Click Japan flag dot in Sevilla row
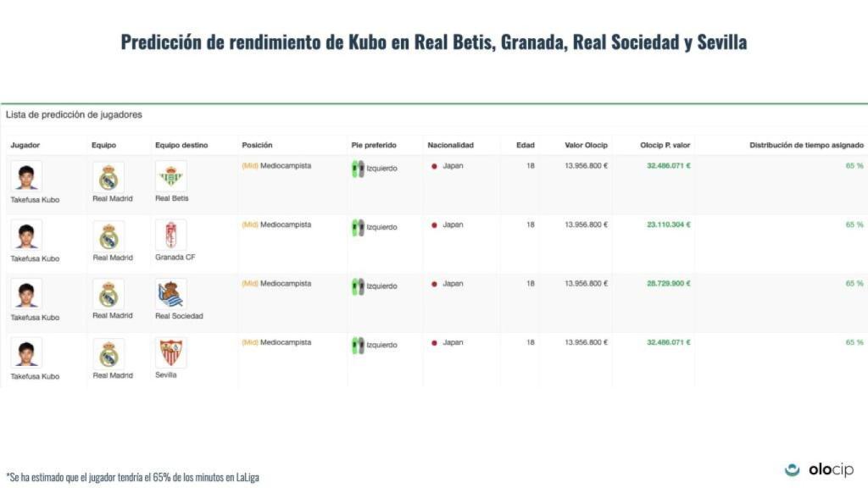Screen dimensions: 868x488 tap(435, 343)
